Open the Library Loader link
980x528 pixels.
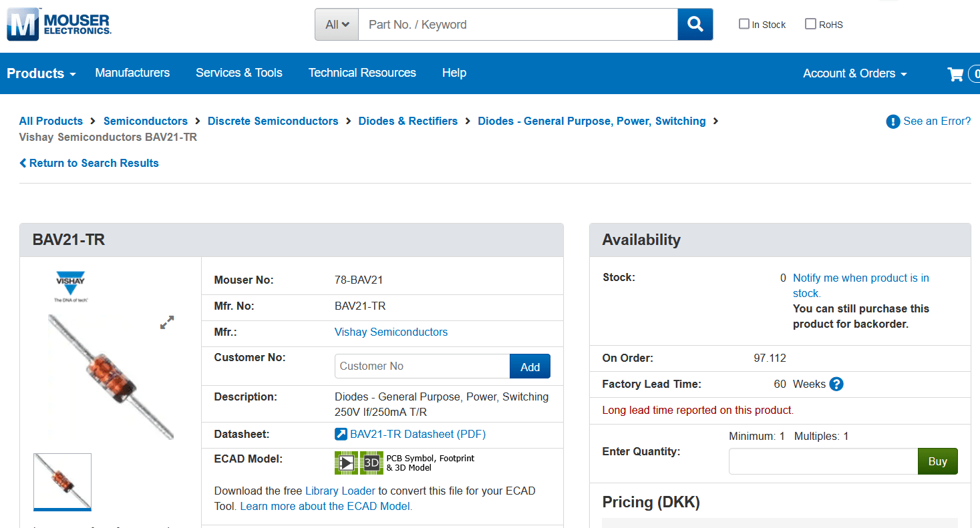pyautogui.click(x=340, y=491)
